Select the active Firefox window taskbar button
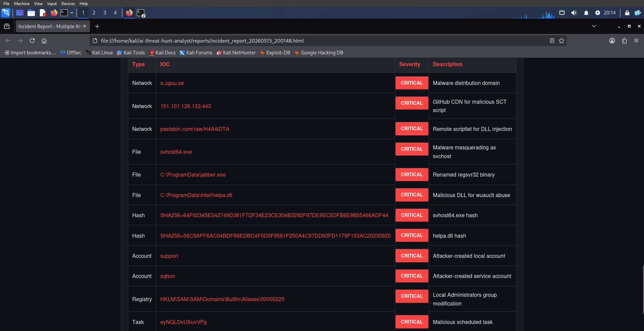 pos(129,13)
